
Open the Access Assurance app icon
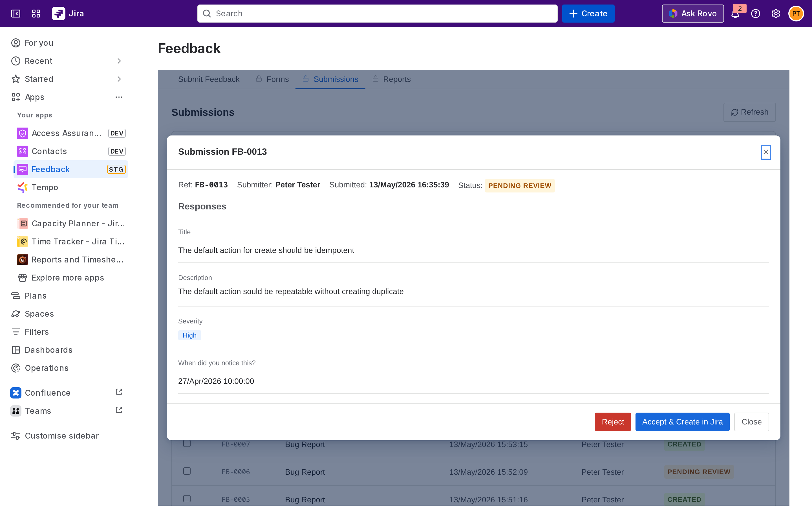(23, 133)
